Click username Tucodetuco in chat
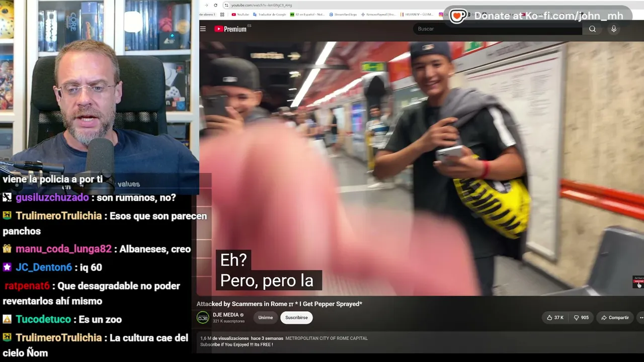The width and height of the screenshot is (644, 362). pyautogui.click(x=44, y=319)
